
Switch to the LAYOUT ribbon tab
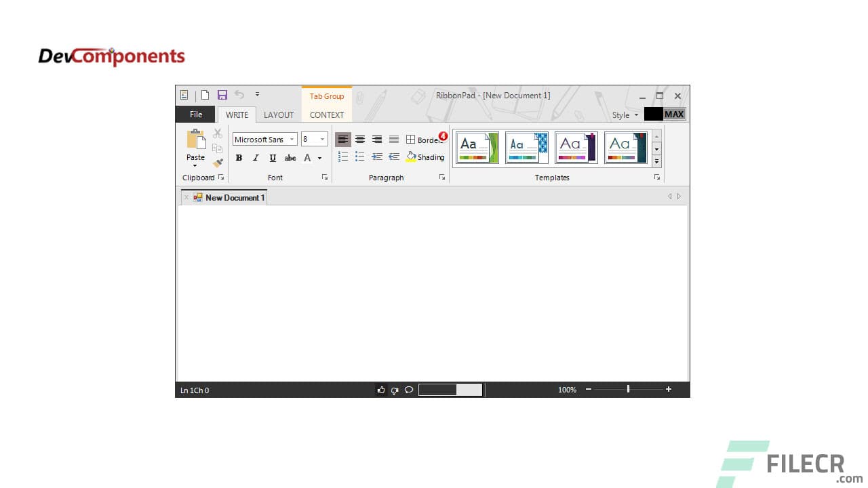[279, 114]
